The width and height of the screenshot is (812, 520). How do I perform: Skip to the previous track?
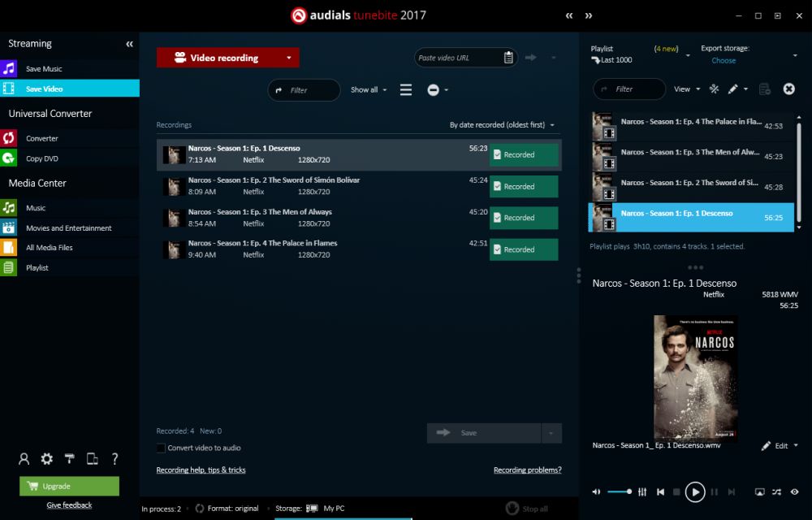pos(660,492)
